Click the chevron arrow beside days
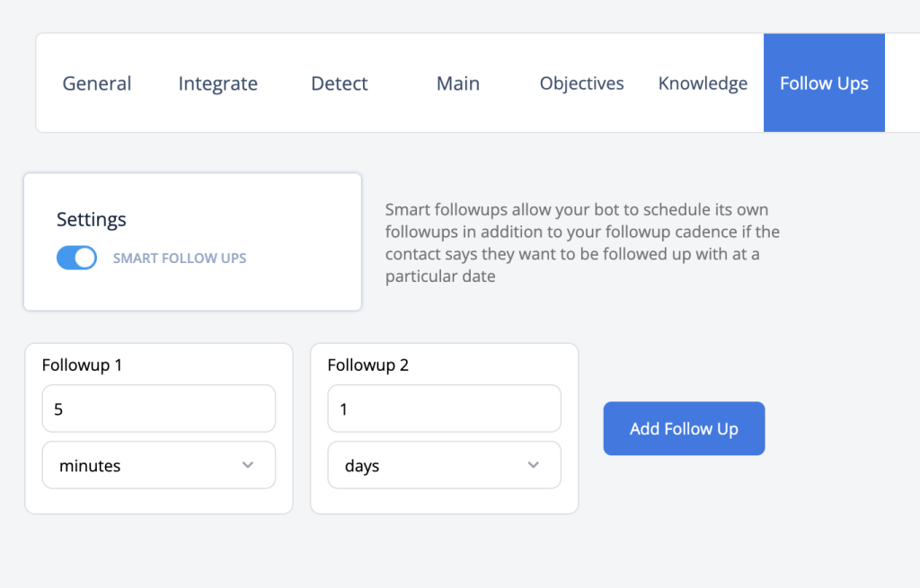Screen dimensions: 920x588 point(533,465)
